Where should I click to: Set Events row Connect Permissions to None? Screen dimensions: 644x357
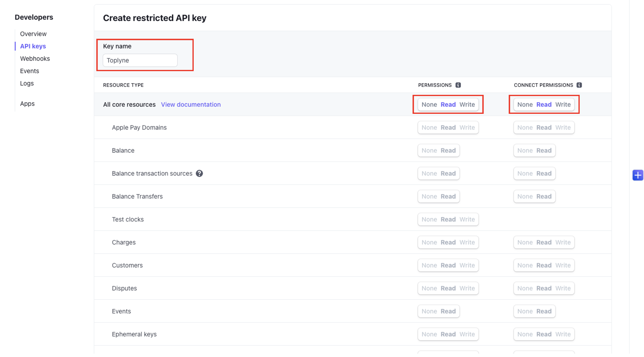[525, 312]
